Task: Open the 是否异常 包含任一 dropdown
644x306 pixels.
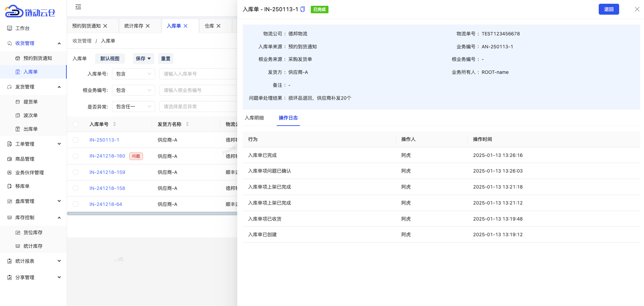Action: pos(133,107)
